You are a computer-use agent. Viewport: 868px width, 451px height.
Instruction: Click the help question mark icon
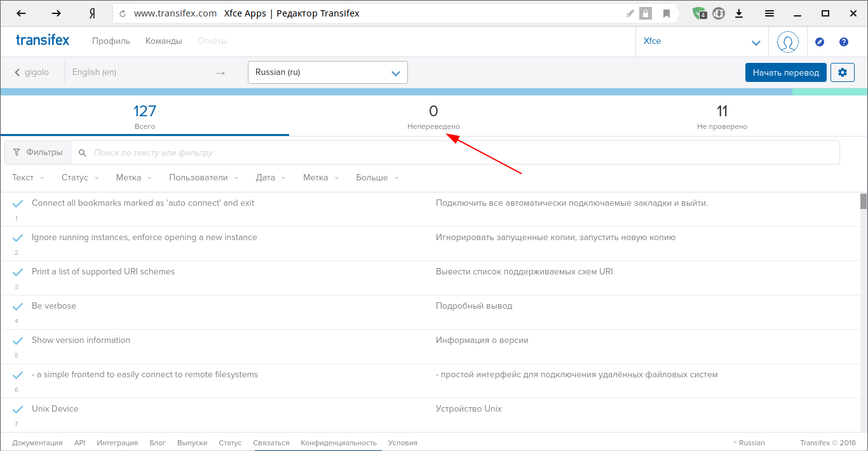tap(844, 42)
